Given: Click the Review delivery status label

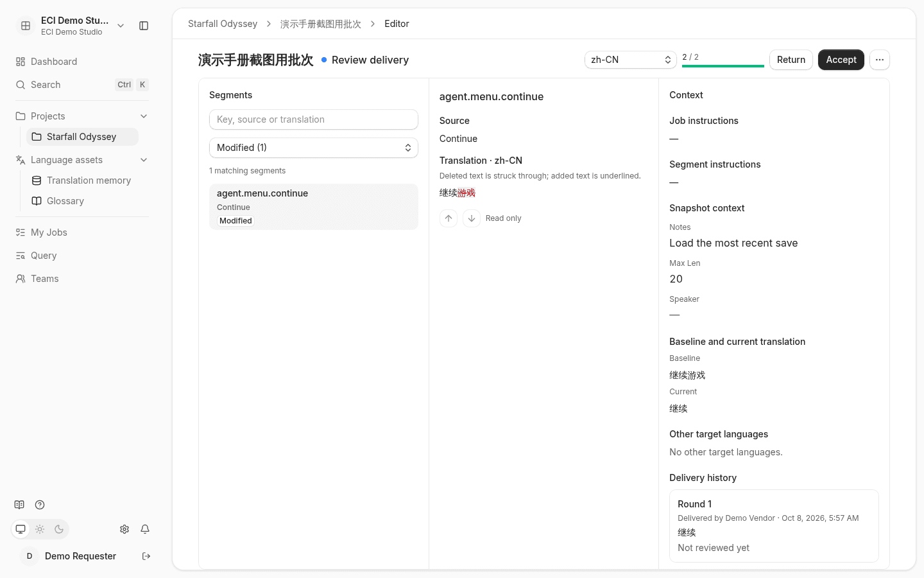Looking at the screenshot, I should pos(370,60).
